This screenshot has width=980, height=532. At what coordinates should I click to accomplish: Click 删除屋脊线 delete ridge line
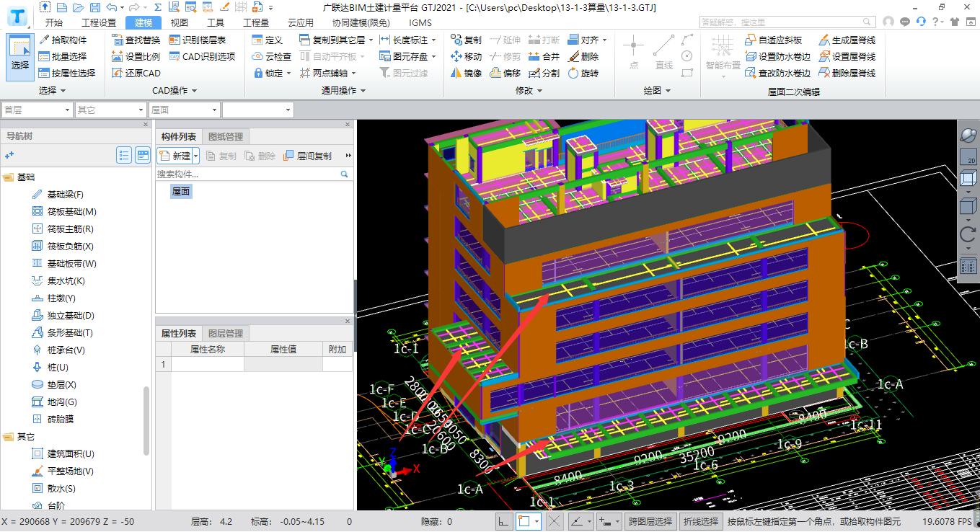847,73
